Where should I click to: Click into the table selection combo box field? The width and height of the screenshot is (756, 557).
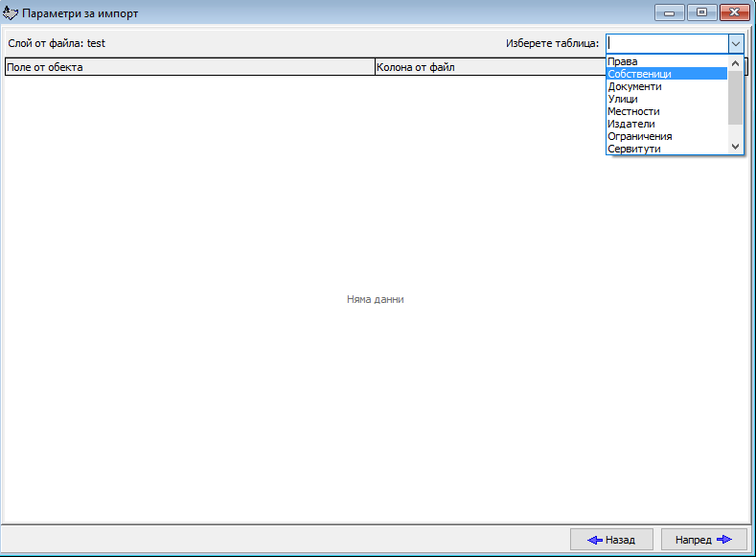tap(666, 43)
